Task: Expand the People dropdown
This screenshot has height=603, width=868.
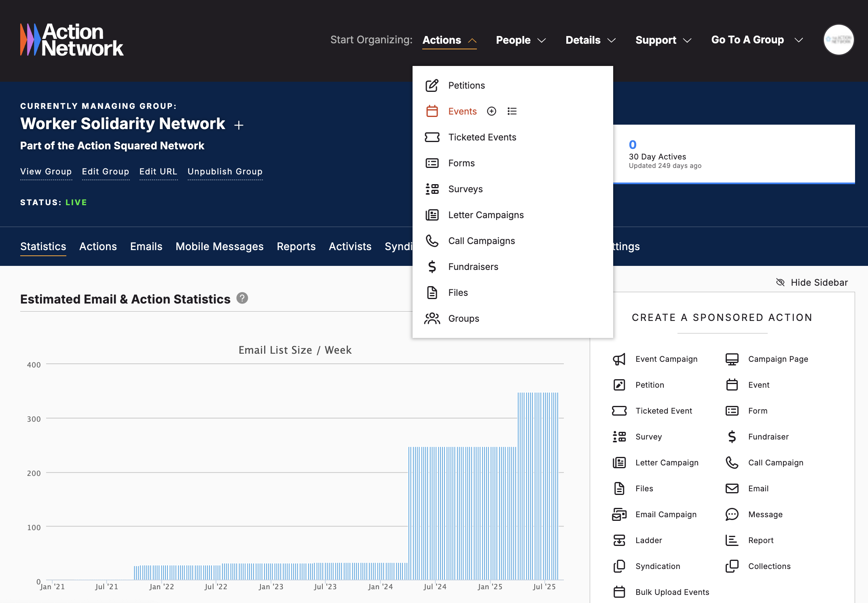Action: (x=521, y=40)
